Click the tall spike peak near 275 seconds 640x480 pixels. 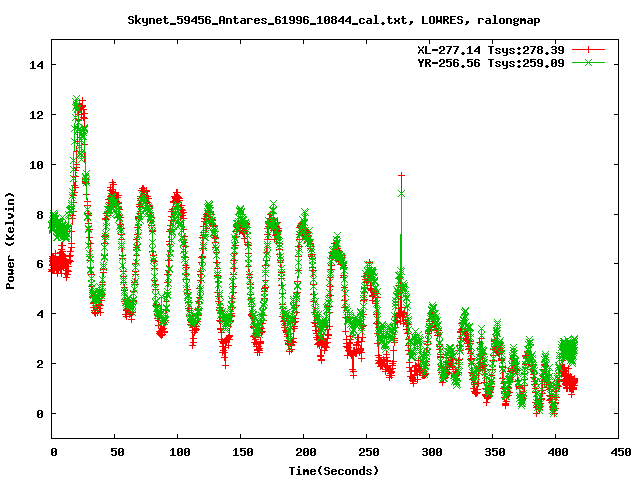[x=401, y=176]
